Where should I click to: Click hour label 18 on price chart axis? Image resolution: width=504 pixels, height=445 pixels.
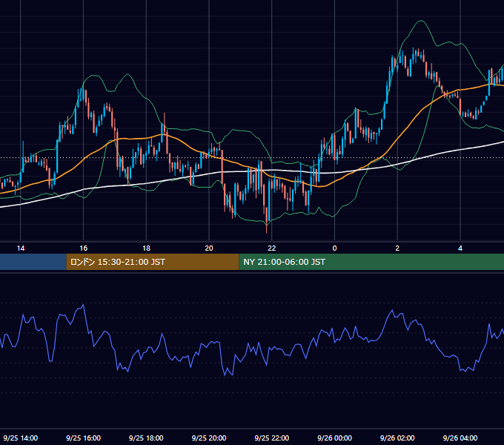[x=146, y=248]
